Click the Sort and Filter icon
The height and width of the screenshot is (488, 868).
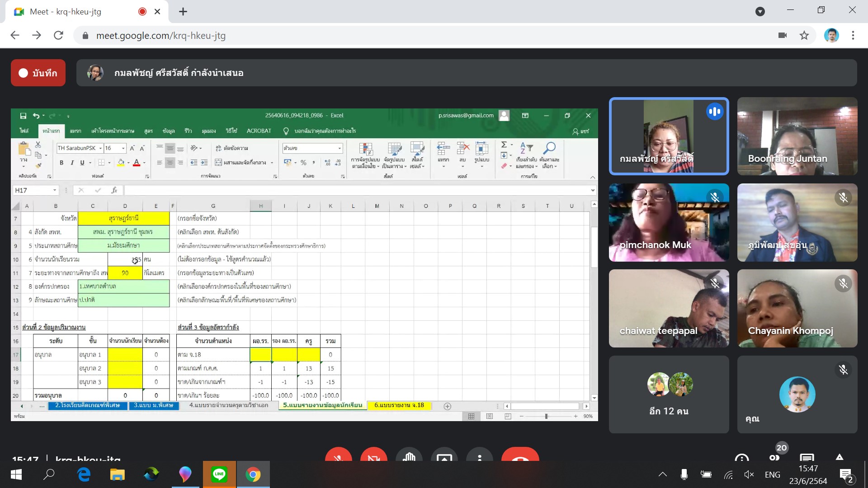(526, 148)
